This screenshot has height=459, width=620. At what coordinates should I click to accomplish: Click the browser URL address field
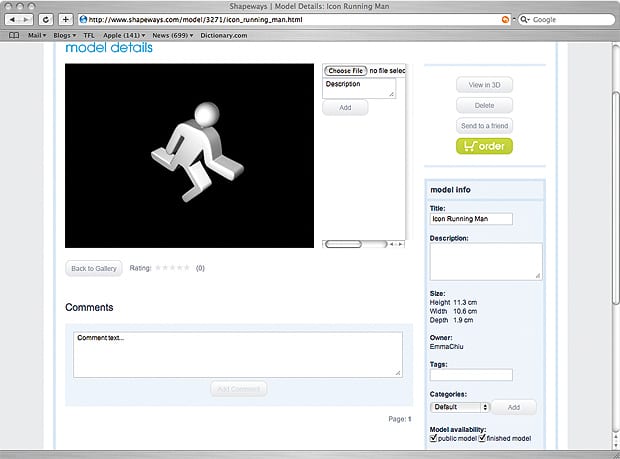[x=294, y=19]
